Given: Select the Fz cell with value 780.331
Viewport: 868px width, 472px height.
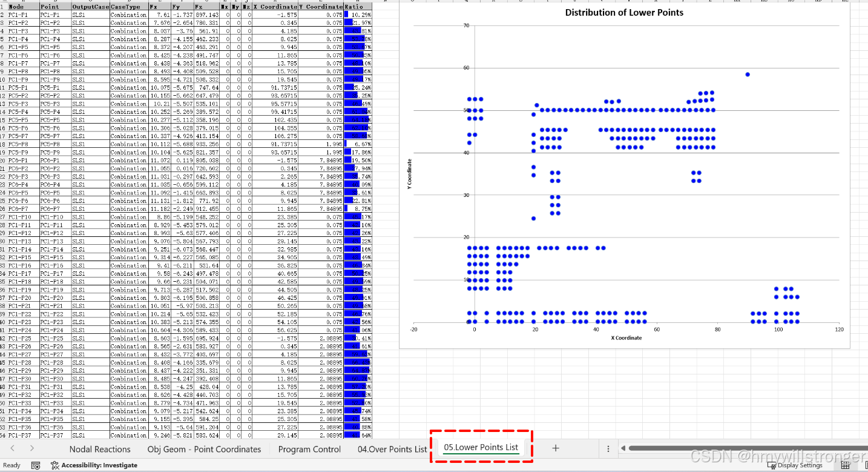Looking at the screenshot, I should [207, 22].
